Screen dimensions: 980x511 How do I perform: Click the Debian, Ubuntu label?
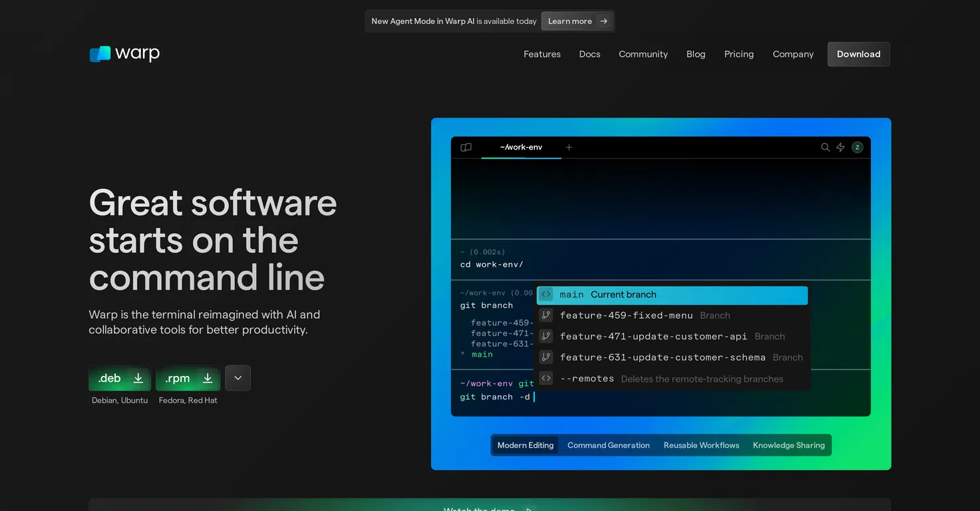120,400
